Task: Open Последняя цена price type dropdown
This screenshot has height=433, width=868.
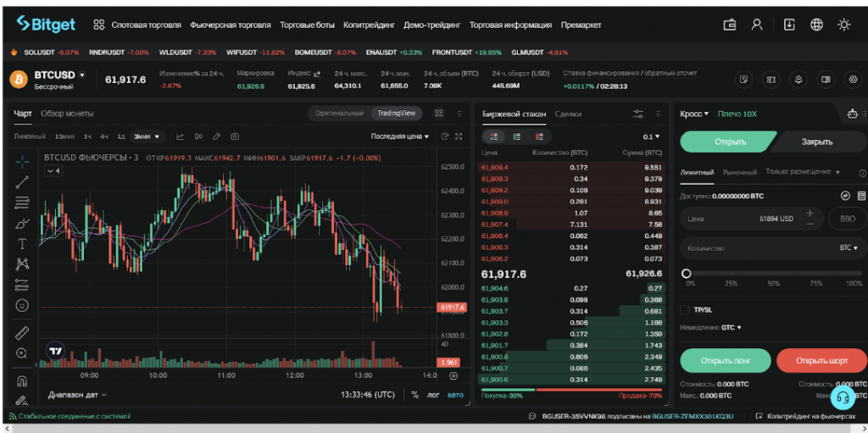Action: pyautogui.click(x=400, y=136)
